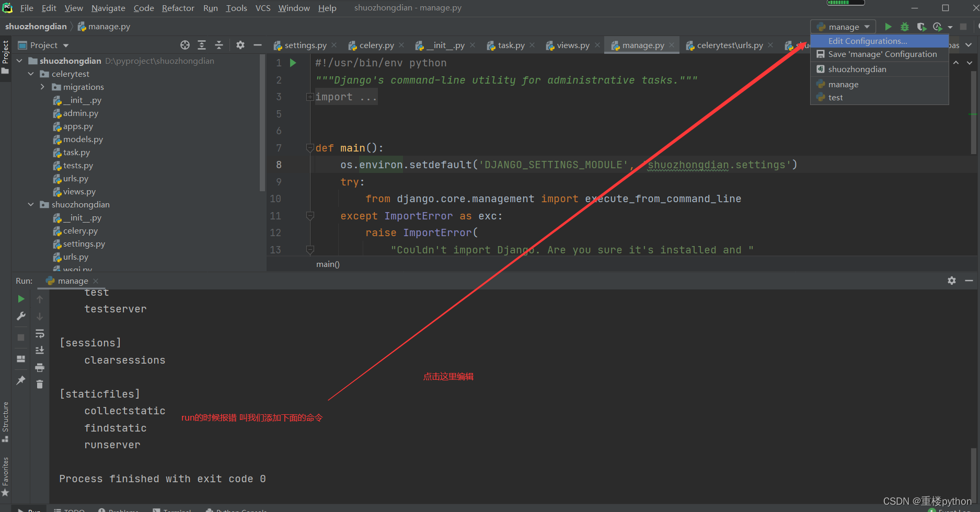The width and height of the screenshot is (980, 512).
Task: Toggle the Project side tool button
Action: coord(5,57)
